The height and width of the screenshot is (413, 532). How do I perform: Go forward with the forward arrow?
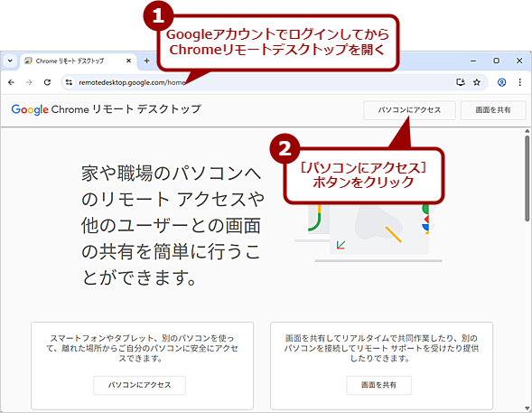29,82
